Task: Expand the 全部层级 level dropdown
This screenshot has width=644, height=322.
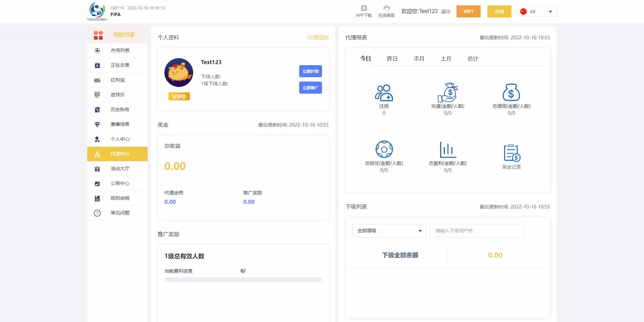Action: pyautogui.click(x=389, y=231)
